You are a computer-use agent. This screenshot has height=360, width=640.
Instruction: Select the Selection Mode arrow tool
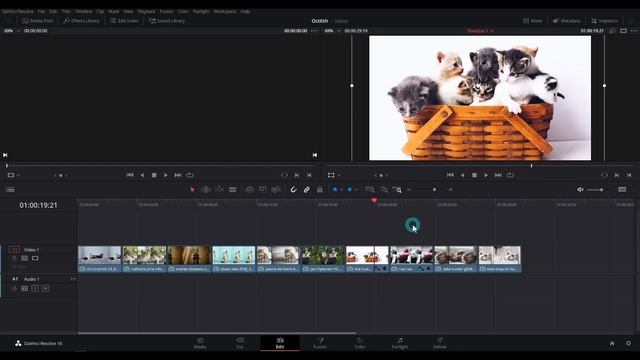point(192,189)
